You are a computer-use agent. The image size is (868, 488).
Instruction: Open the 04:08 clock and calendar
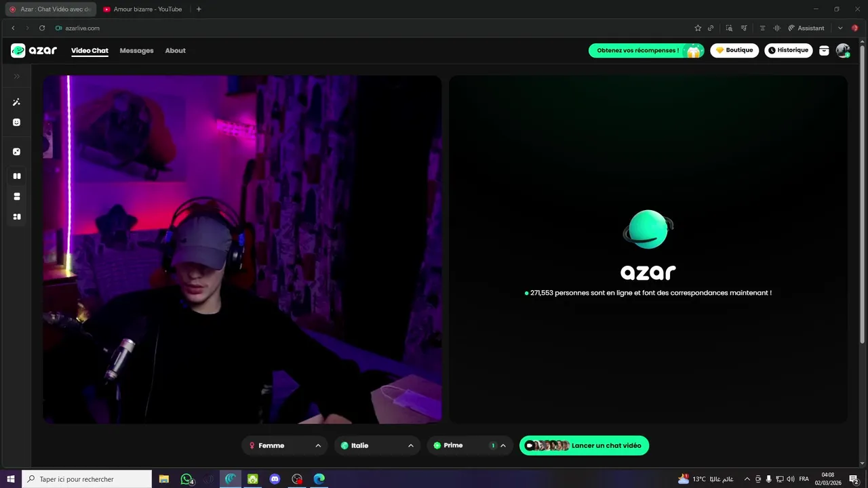point(828,479)
